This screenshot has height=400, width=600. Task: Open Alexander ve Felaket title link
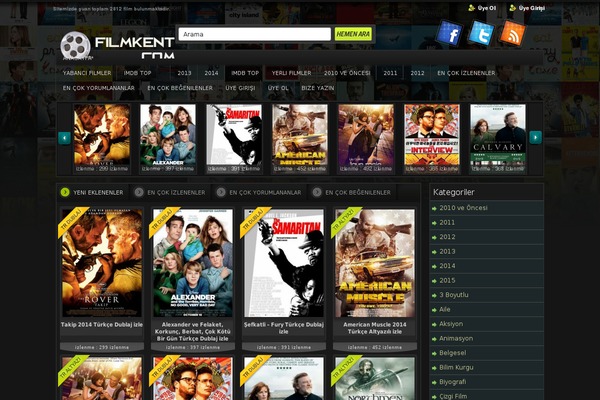[192, 331]
